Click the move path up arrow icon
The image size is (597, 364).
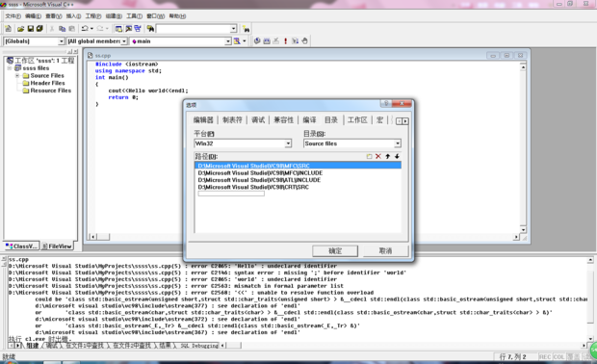point(388,156)
